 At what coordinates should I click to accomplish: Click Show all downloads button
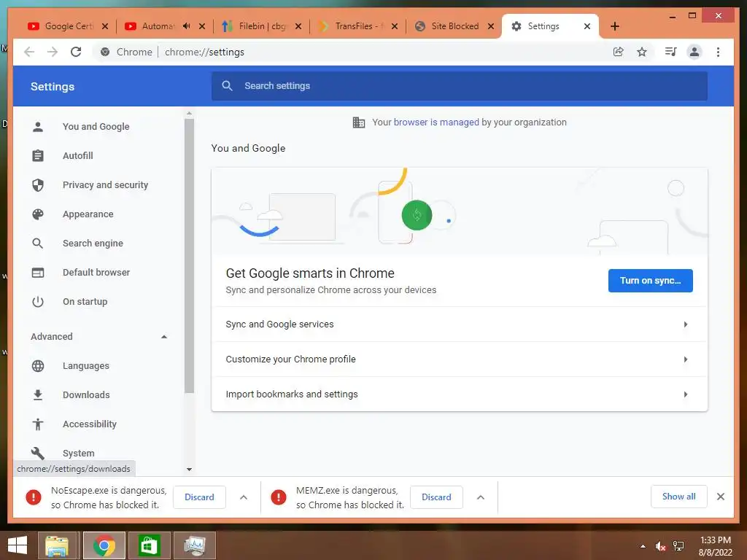[679, 497]
